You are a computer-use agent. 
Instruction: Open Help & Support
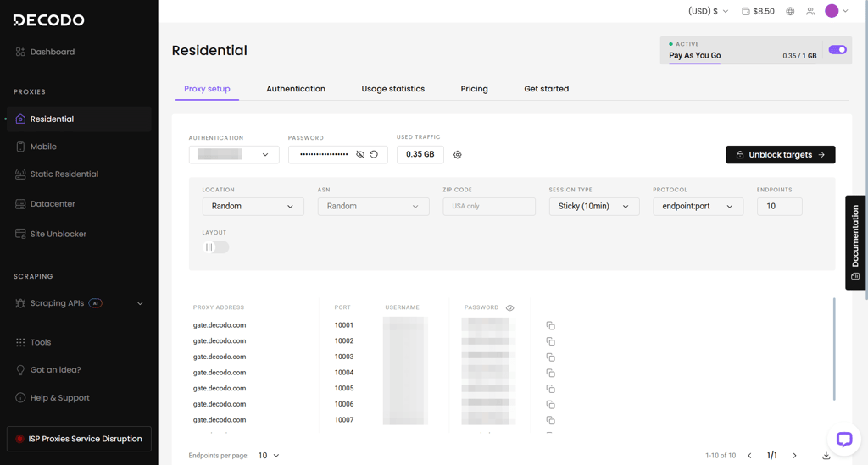(53, 397)
